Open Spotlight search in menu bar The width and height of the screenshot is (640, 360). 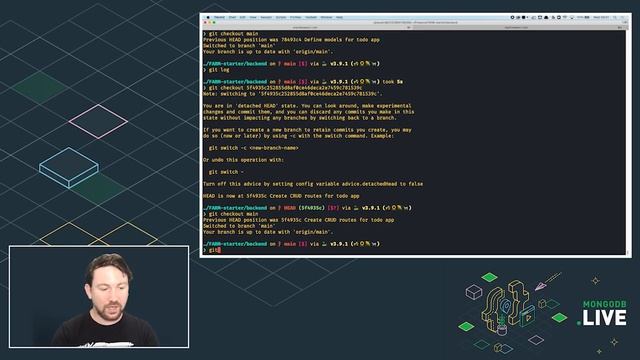[615, 18]
